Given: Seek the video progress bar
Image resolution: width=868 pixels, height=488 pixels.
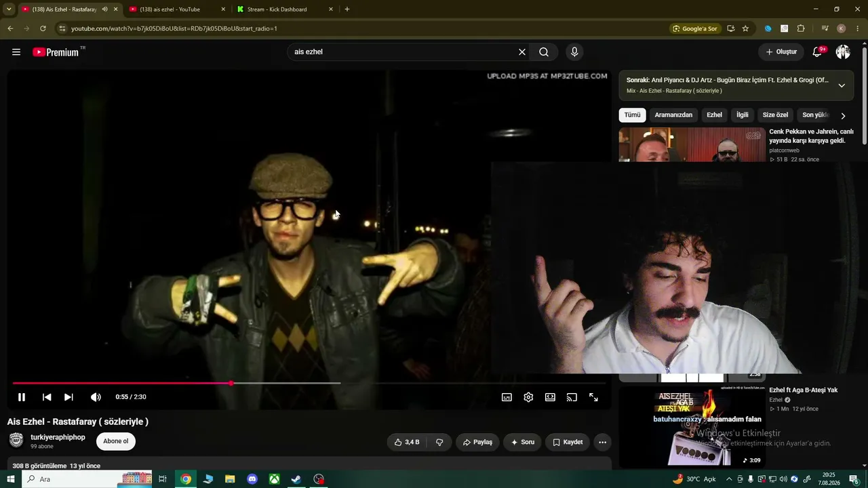Looking at the screenshot, I should coord(309,384).
